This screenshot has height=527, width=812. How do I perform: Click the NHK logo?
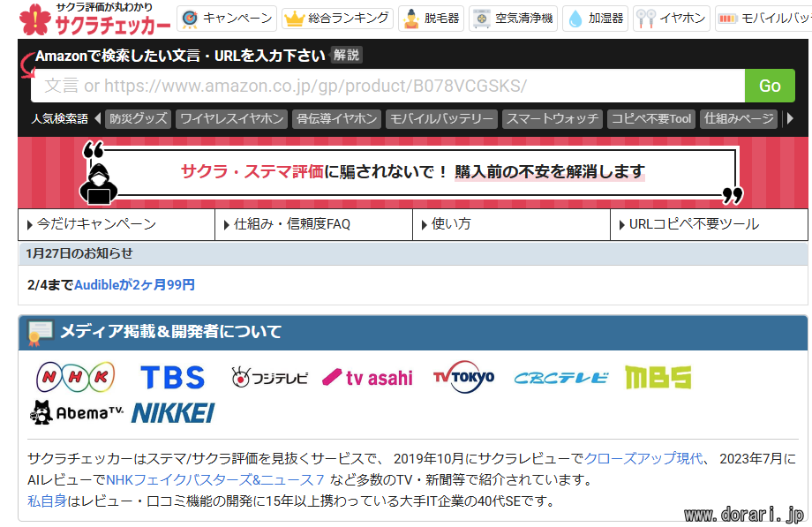pos(76,377)
